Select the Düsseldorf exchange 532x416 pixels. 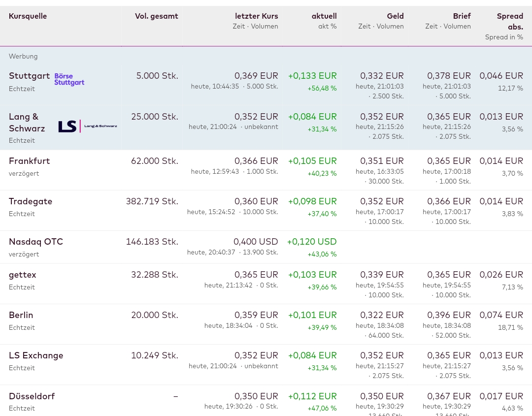[x=32, y=396]
